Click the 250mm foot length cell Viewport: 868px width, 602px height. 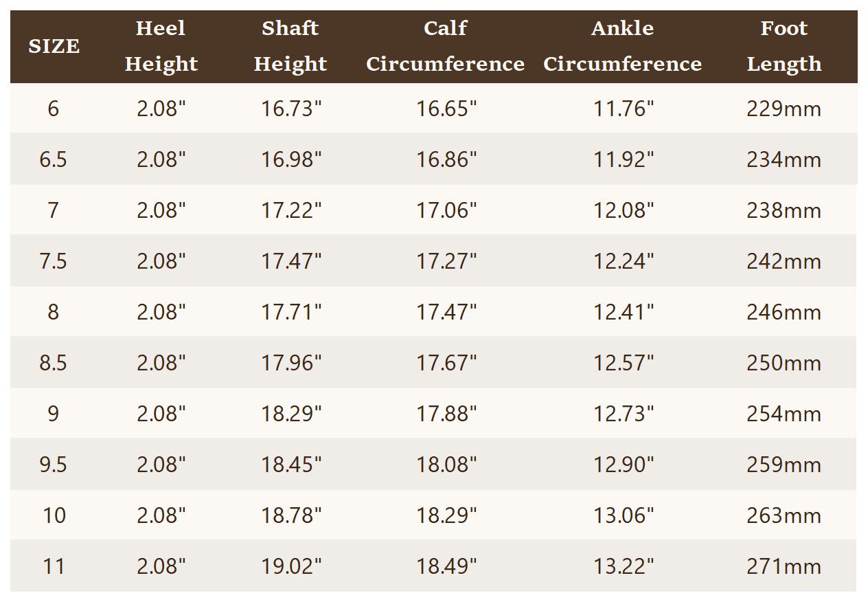click(784, 363)
